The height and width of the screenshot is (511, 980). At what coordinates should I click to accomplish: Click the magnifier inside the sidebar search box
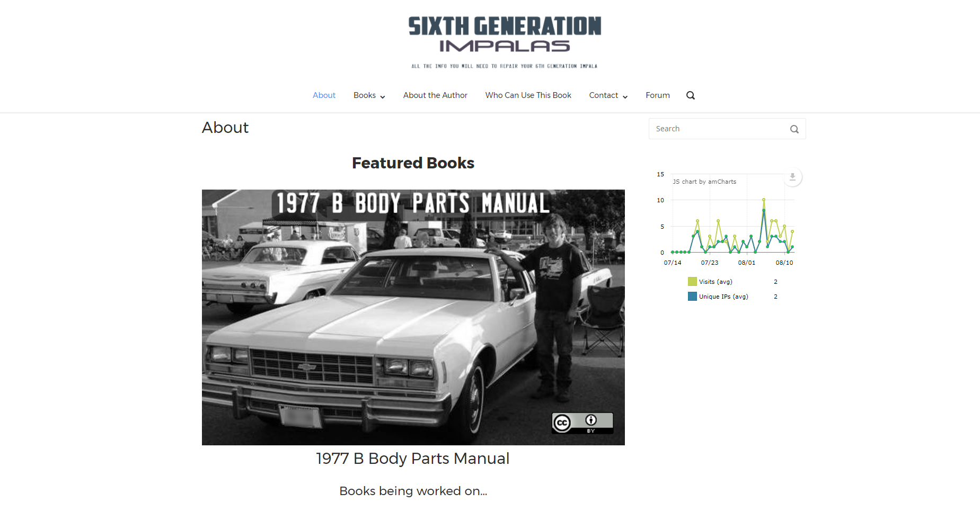click(794, 129)
